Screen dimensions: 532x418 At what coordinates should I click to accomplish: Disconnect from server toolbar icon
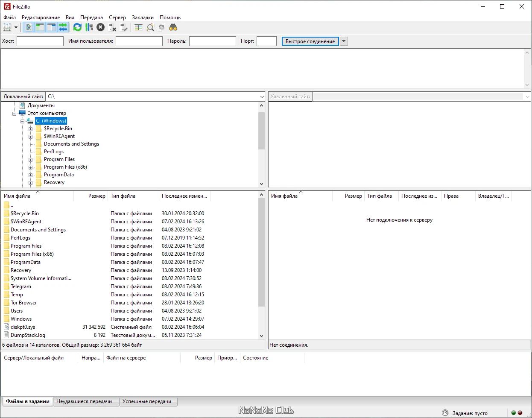pos(112,27)
